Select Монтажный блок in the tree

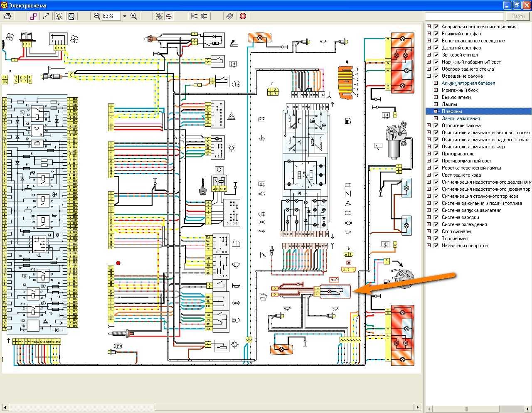[460, 90]
